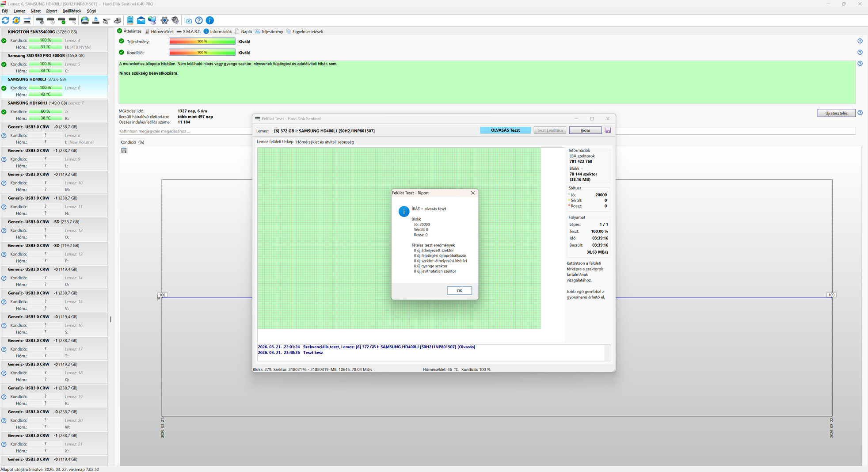Open the Riport menu
Image resolution: width=868 pixels, height=472 pixels.
52,11
